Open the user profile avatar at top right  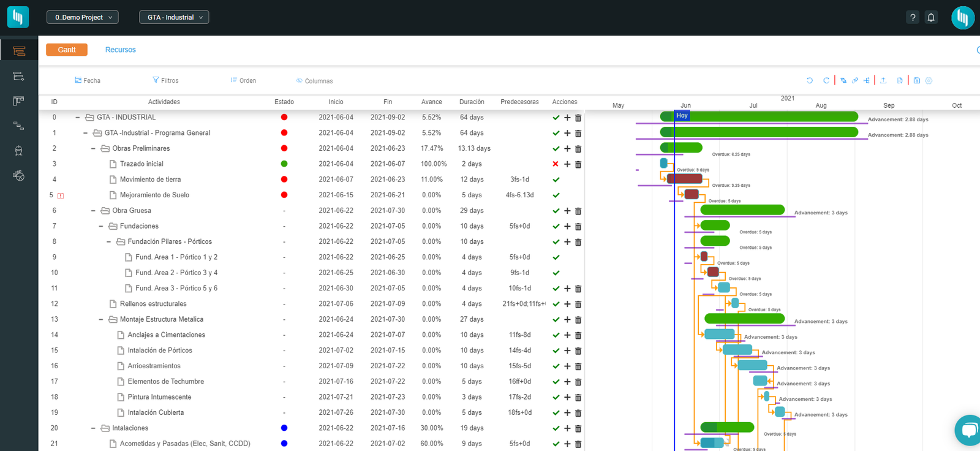(x=963, y=17)
